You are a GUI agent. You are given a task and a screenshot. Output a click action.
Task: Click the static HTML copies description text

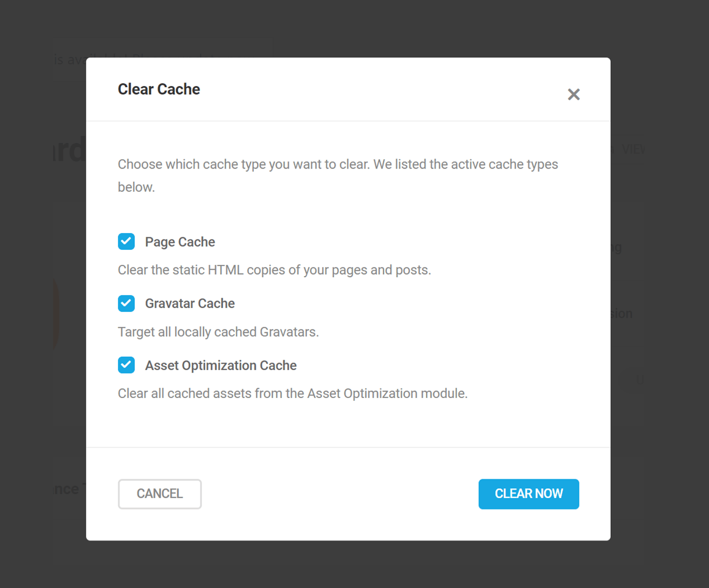pos(274,270)
